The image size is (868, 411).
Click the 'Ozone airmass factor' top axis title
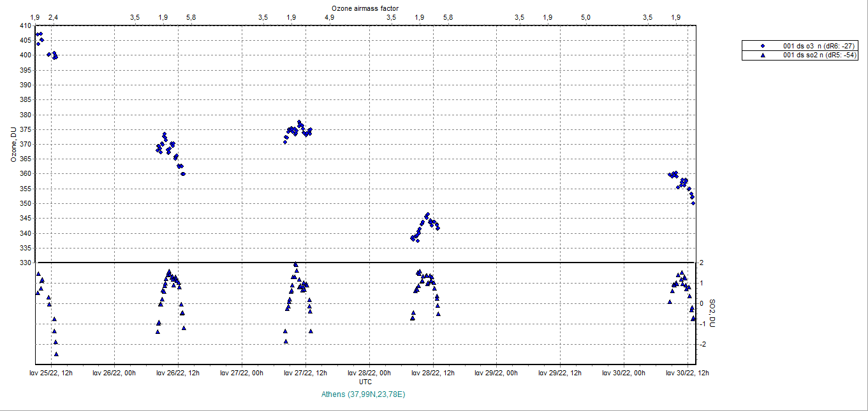365,8
